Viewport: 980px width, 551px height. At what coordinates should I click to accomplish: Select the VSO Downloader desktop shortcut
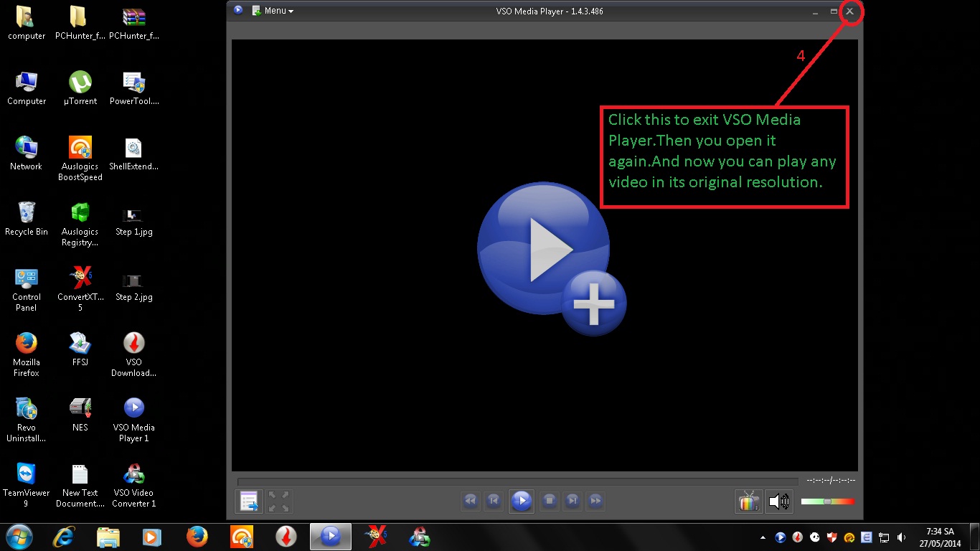tap(134, 354)
